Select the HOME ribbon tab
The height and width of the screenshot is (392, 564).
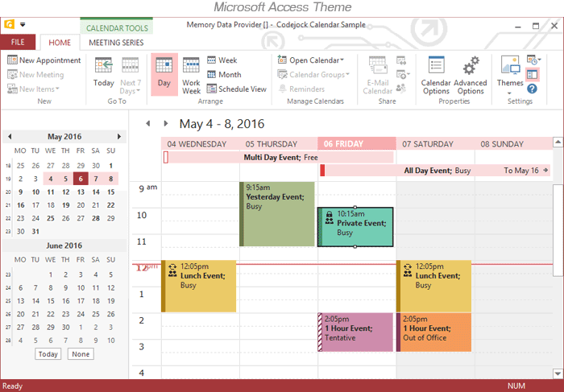(x=60, y=43)
